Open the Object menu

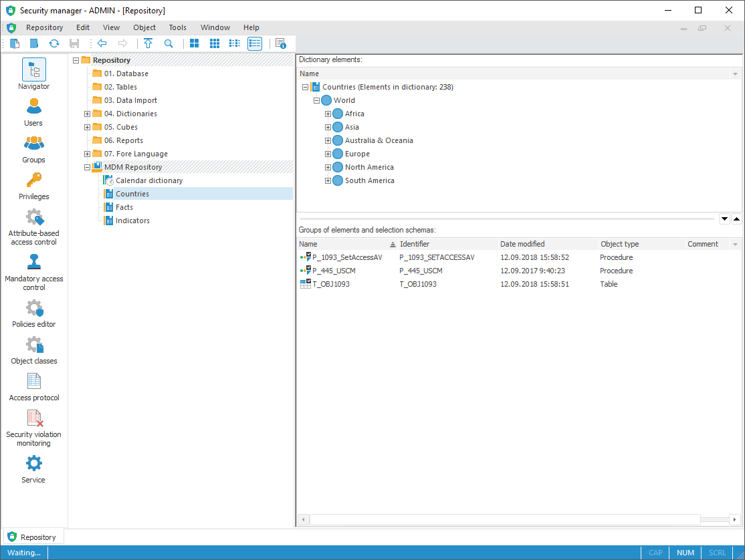pos(144,27)
